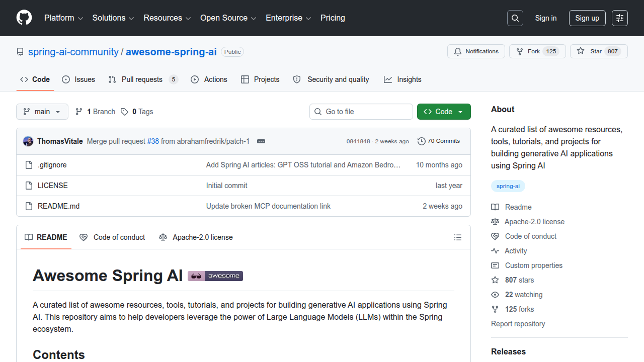
Task: Select the README tab in file viewer
Action: coord(46,237)
